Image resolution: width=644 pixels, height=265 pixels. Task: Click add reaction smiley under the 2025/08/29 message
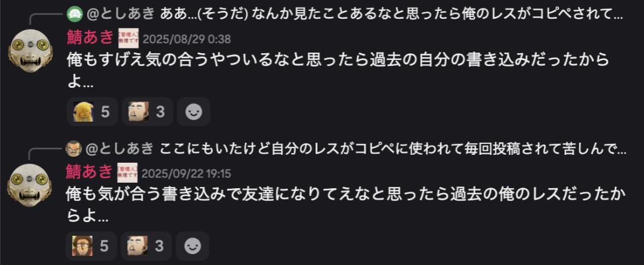click(x=193, y=112)
